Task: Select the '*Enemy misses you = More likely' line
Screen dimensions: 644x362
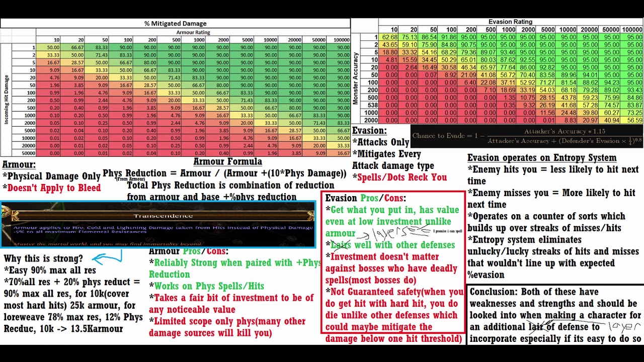Action: 551,199
